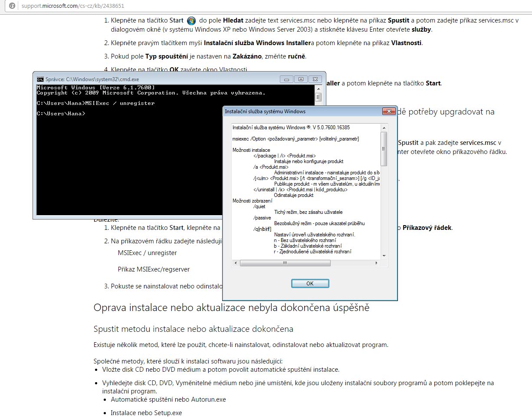
Task: Click the dialog's horizontal scrollbar thumb
Action: [285, 263]
